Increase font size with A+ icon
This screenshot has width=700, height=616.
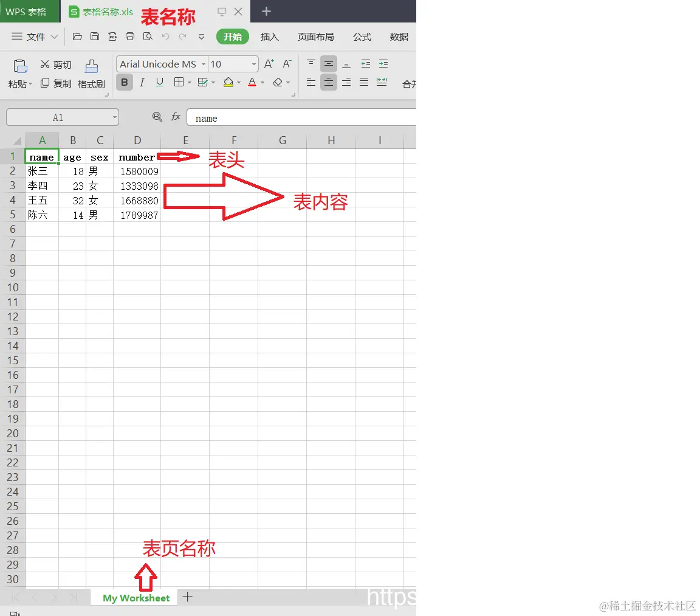pyautogui.click(x=269, y=64)
